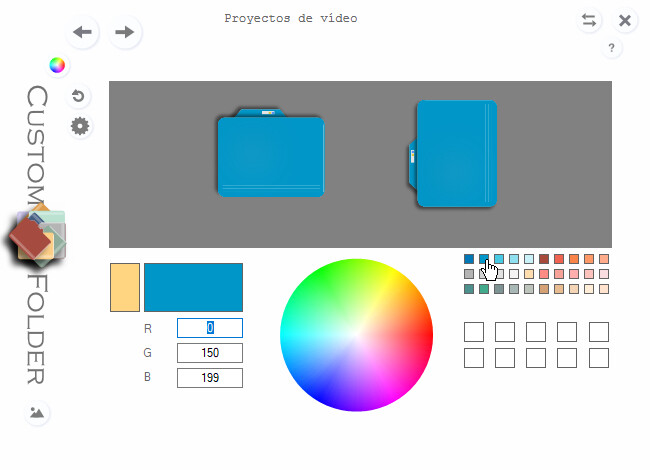Pick a color from the circular color wheel
Viewport: 650px width, 470px height.
pyautogui.click(x=357, y=335)
